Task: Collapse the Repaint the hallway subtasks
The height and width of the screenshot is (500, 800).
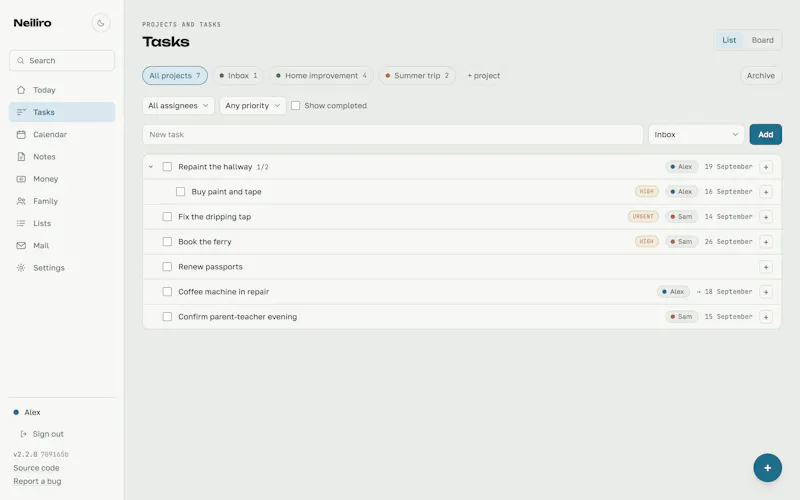Action: tap(151, 167)
